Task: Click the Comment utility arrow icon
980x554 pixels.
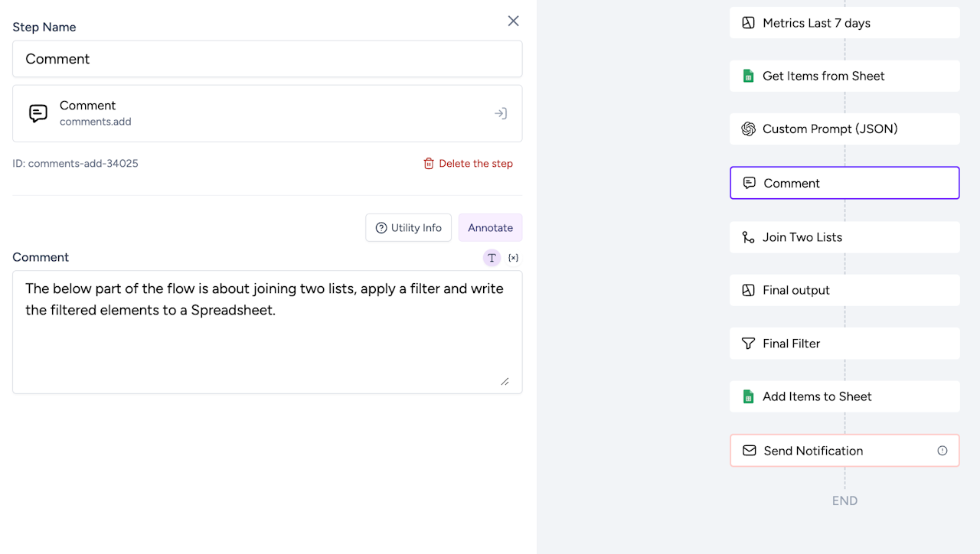Action: pyautogui.click(x=501, y=113)
